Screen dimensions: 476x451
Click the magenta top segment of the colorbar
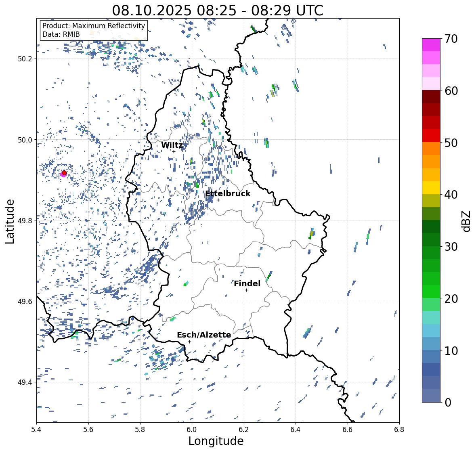(431, 45)
